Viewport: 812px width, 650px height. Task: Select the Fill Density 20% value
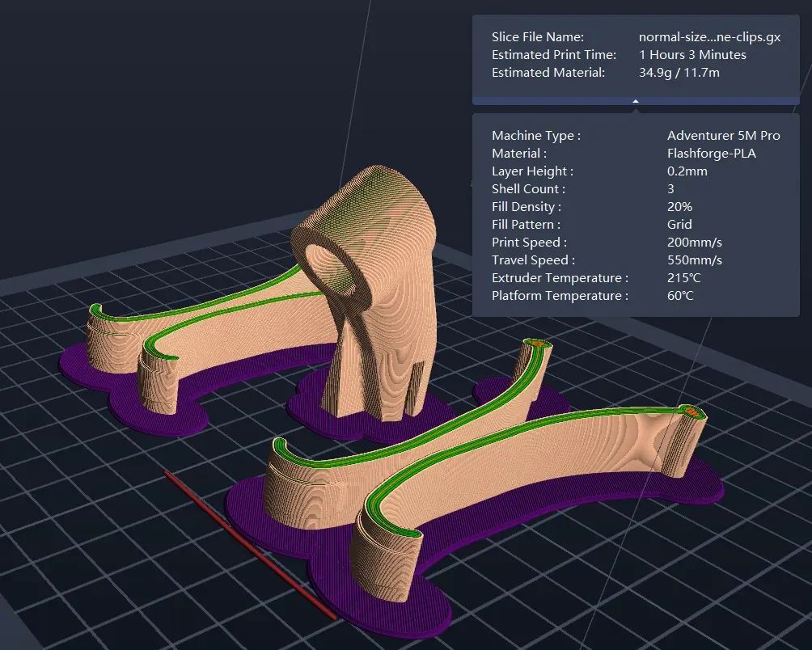click(679, 206)
